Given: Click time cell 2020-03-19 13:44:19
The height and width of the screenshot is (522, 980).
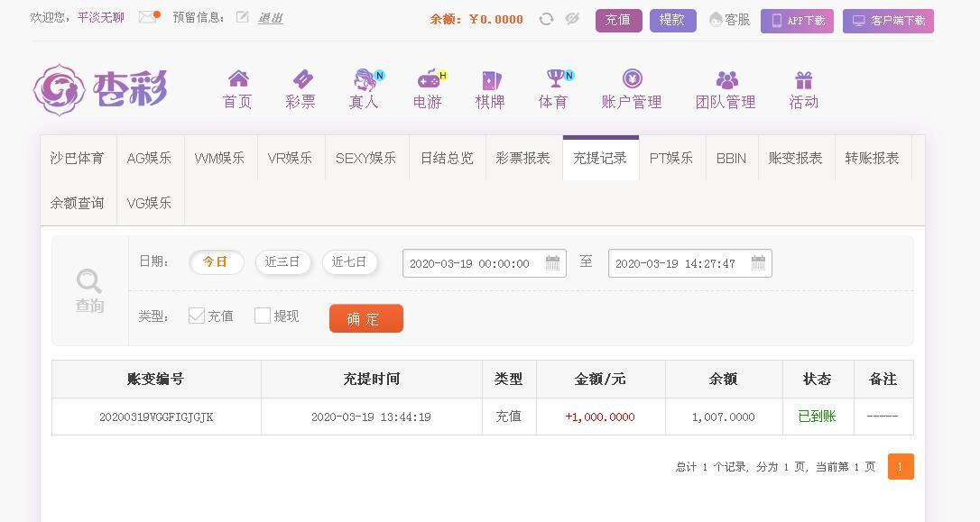Looking at the screenshot, I should tap(371, 417).
